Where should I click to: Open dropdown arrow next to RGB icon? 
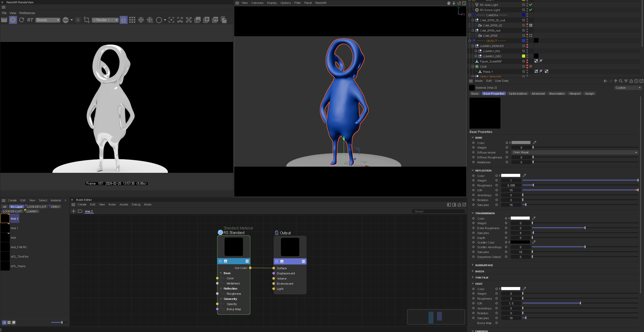coord(72,20)
